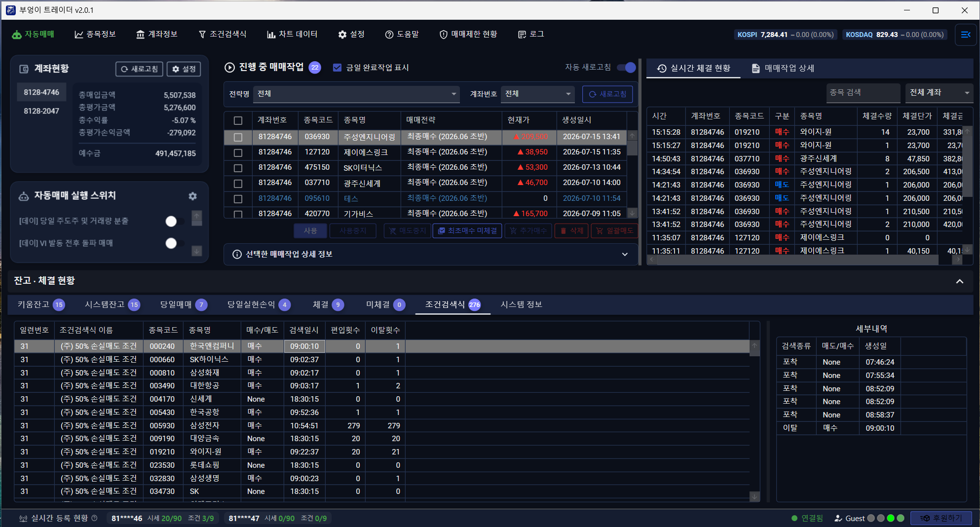Switch to the 당일실현손익 tab
The height and width of the screenshot is (527, 980).
[258, 304]
